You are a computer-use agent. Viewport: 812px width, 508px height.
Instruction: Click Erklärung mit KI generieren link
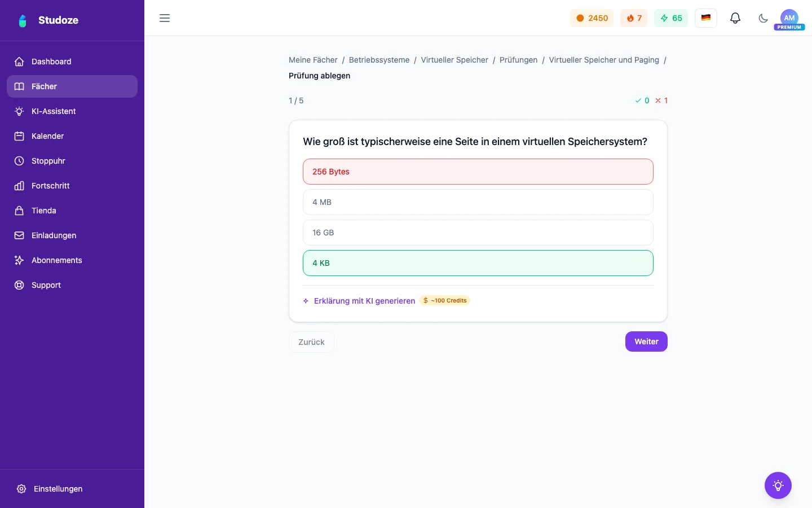[x=364, y=301]
